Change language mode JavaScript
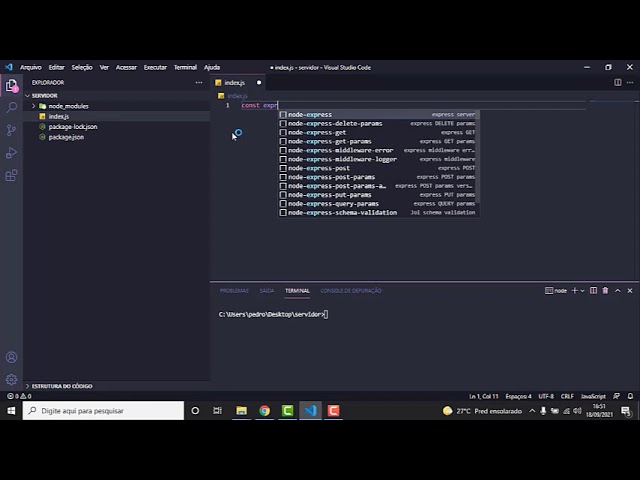The width and height of the screenshot is (640, 480). pos(593,396)
